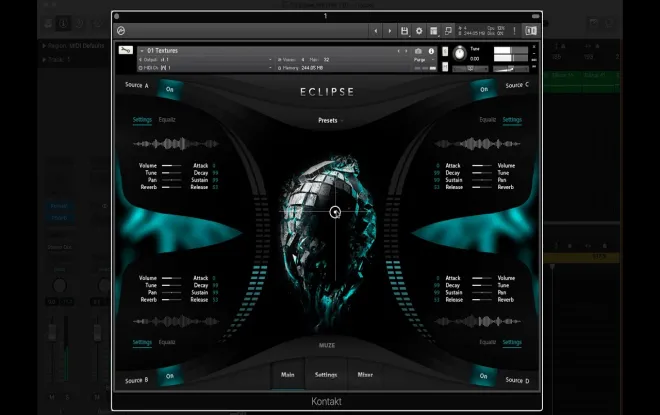Toggle the side pane icon at the header's right end

tap(531, 31)
